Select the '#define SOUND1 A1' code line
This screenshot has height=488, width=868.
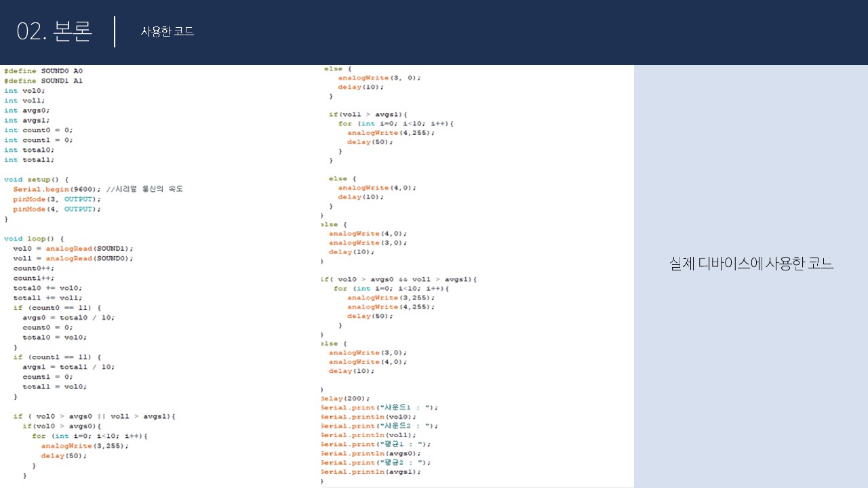coord(43,81)
